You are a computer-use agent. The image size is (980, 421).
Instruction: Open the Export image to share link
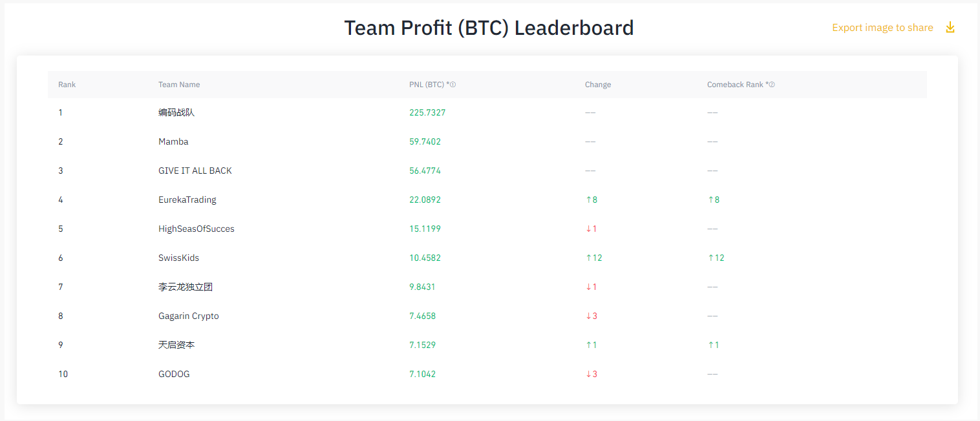[x=882, y=27]
